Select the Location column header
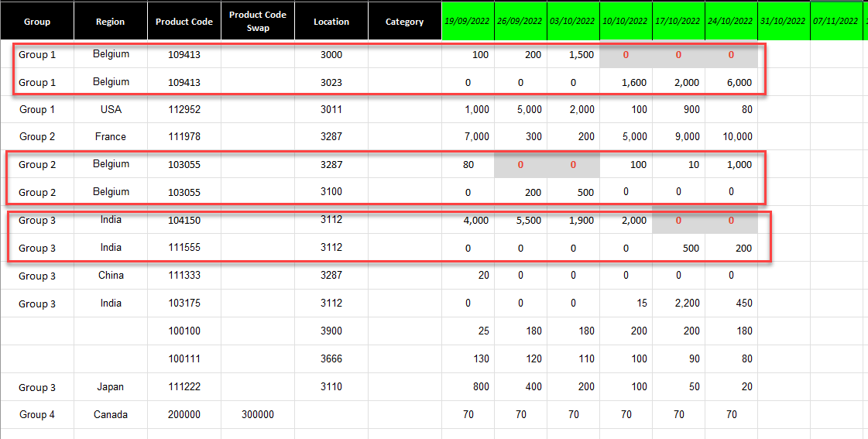868x439 pixels. click(331, 22)
